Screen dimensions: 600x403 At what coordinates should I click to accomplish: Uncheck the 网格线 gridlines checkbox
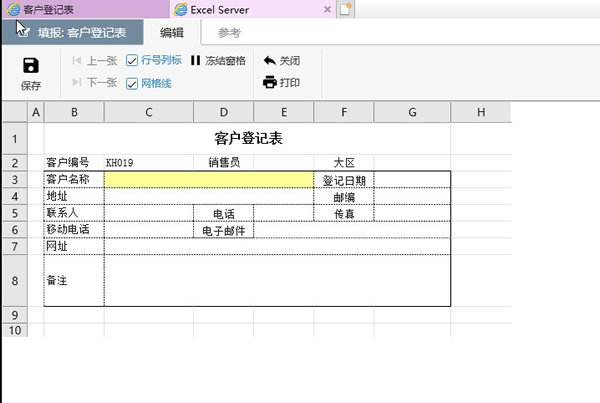point(132,83)
